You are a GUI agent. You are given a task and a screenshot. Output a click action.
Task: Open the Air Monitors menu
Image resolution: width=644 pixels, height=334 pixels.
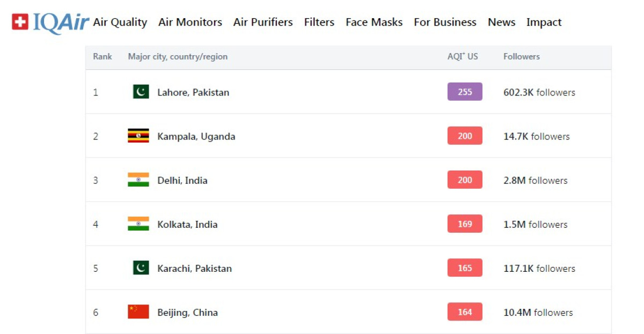pos(190,23)
